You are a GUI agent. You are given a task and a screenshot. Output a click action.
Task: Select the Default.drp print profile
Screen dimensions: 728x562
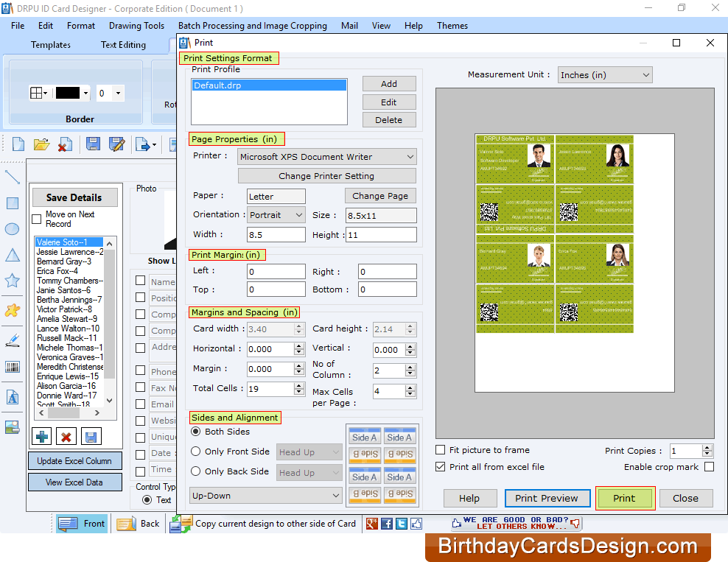coord(269,85)
